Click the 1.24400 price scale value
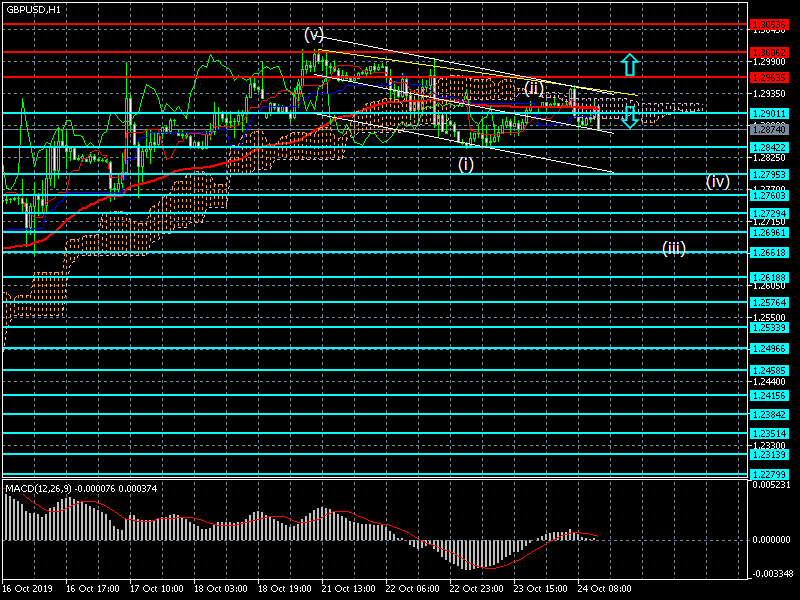 [x=769, y=381]
